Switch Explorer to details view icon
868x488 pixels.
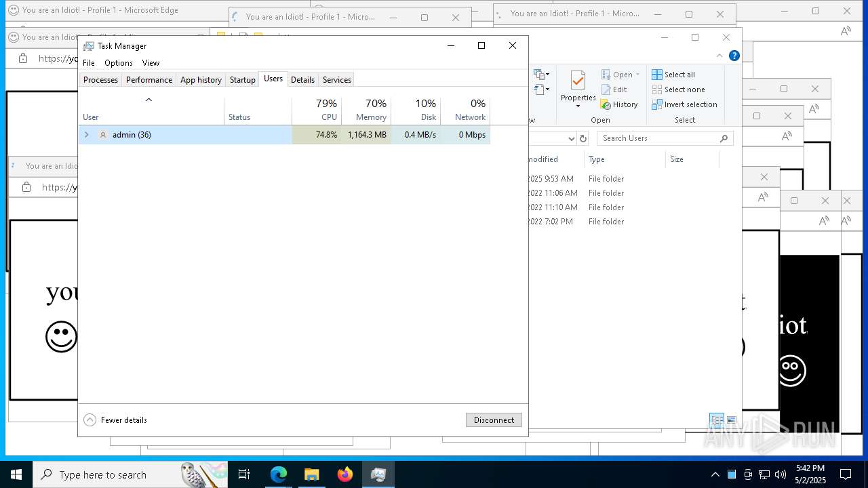(x=717, y=420)
